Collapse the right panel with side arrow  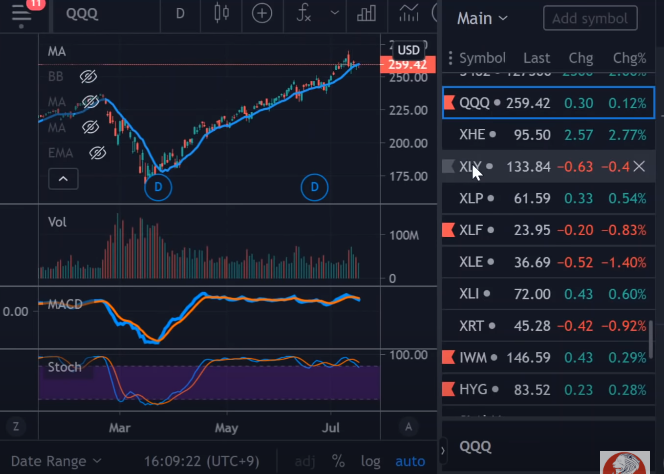[x=443, y=451]
